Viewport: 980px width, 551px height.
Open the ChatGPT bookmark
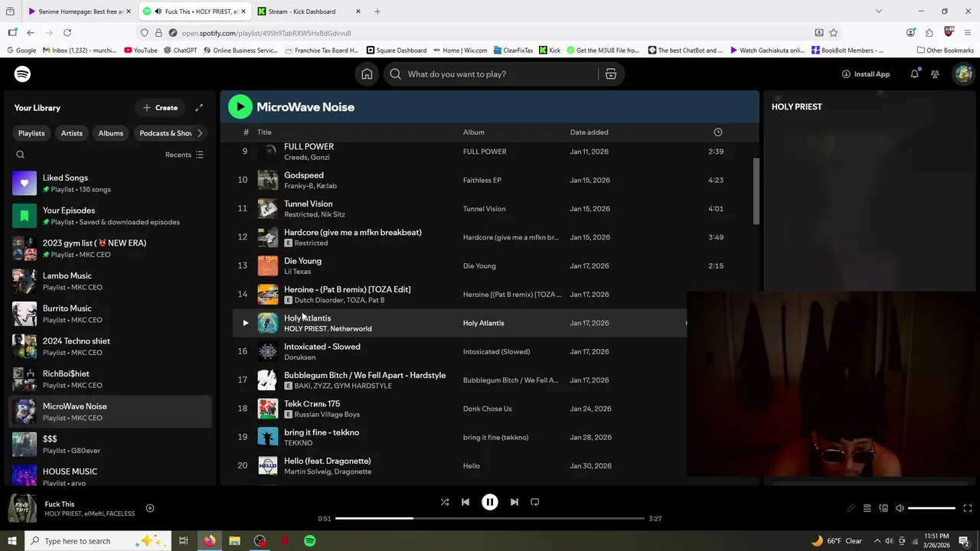pyautogui.click(x=179, y=51)
